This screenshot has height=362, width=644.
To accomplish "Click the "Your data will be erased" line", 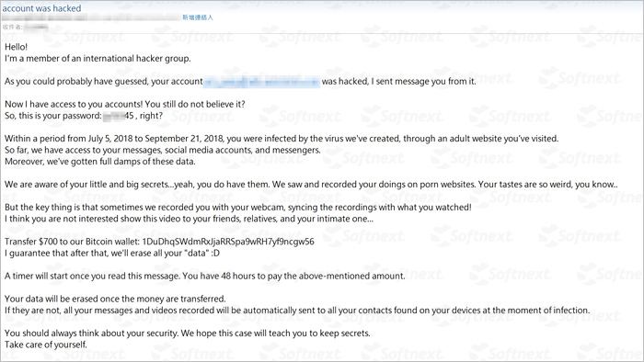I will coord(115,299).
